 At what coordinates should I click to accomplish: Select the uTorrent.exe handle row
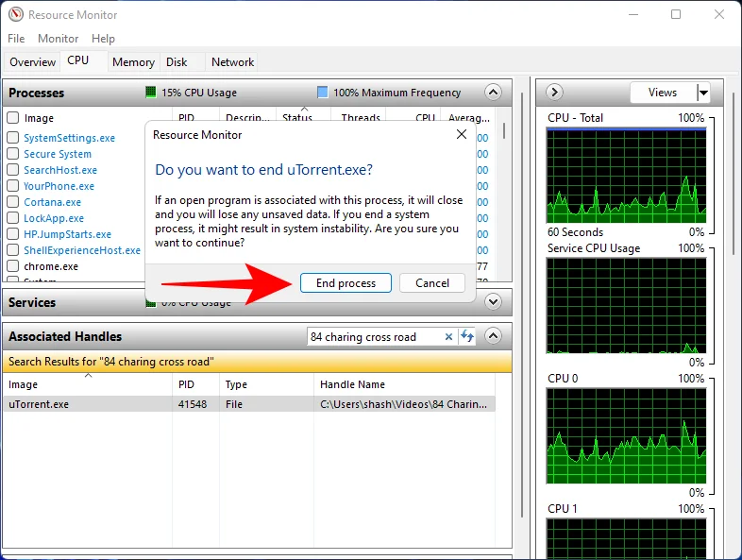tap(249, 404)
